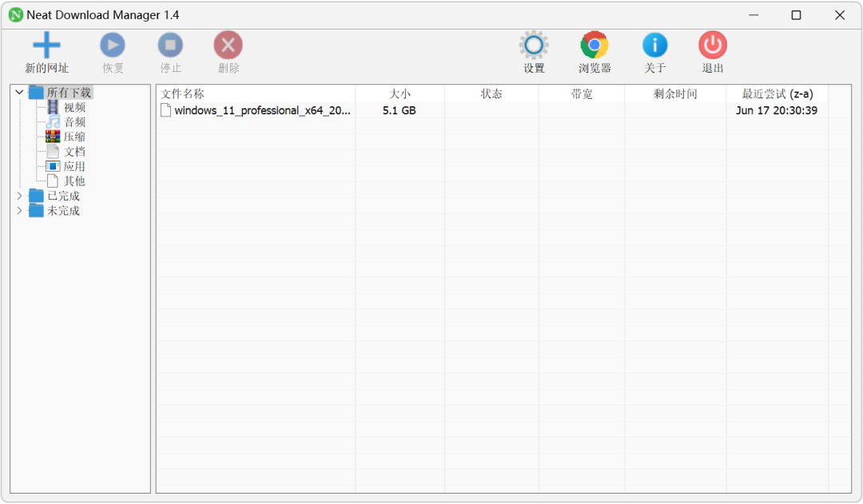Select the 已完成 folder
863x504 pixels.
pyautogui.click(x=63, y=196)
